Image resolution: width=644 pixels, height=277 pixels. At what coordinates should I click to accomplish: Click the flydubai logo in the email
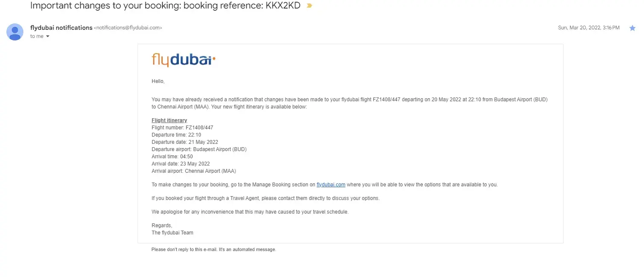[184, 60]
